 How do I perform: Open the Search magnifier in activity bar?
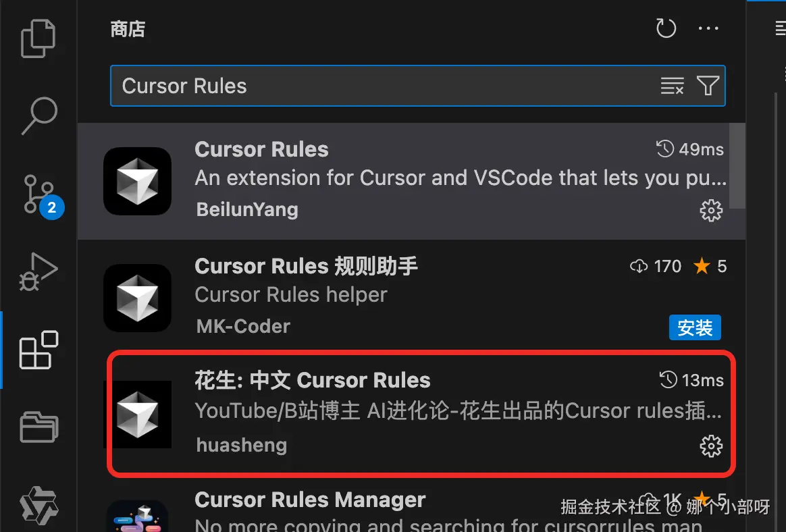(39, 116)
